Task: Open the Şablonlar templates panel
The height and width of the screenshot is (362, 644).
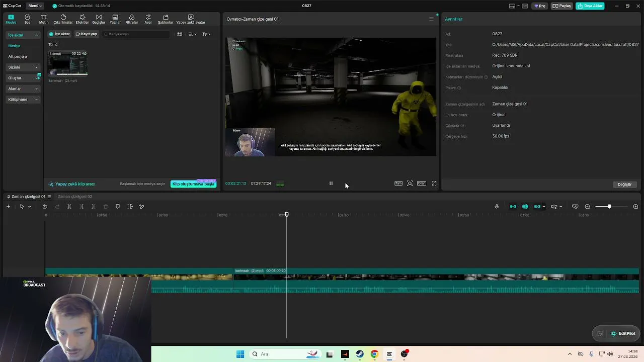Action: tap(166, 19)
